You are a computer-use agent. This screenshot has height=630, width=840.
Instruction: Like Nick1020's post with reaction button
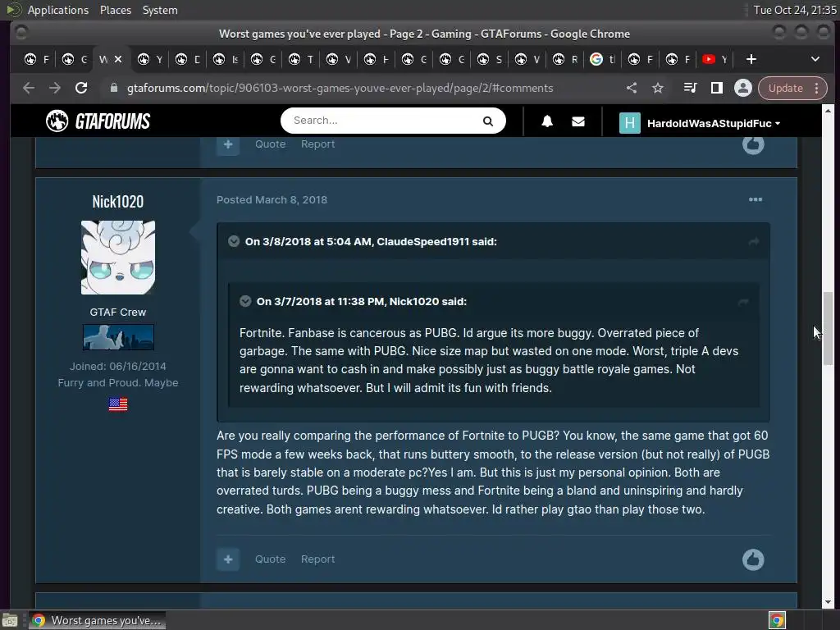click(753, 559)
